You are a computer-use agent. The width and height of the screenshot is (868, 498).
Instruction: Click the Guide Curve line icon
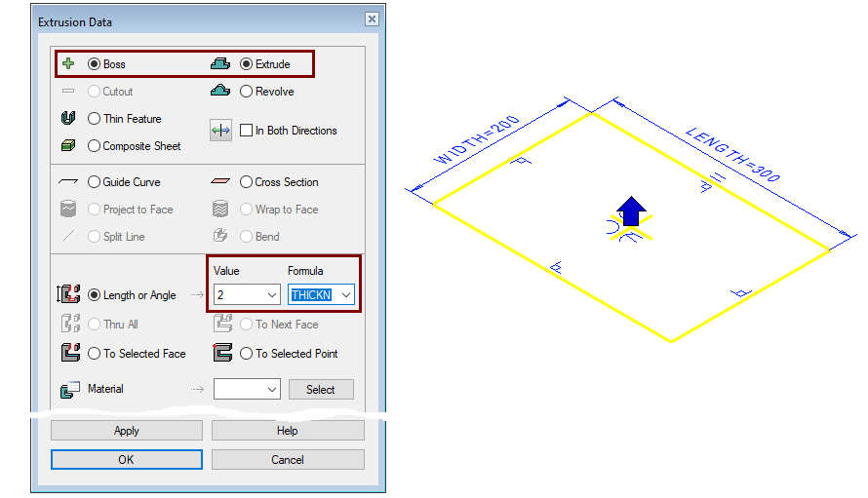[x=68, y=181]
